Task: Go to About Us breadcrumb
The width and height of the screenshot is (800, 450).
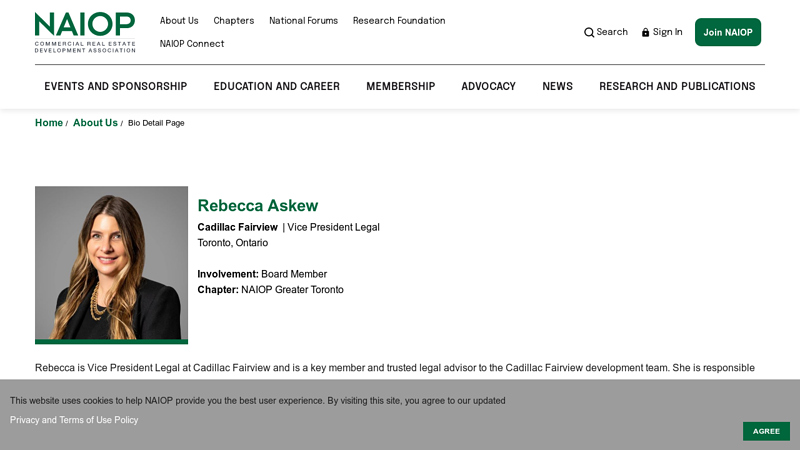Action: 95,123
